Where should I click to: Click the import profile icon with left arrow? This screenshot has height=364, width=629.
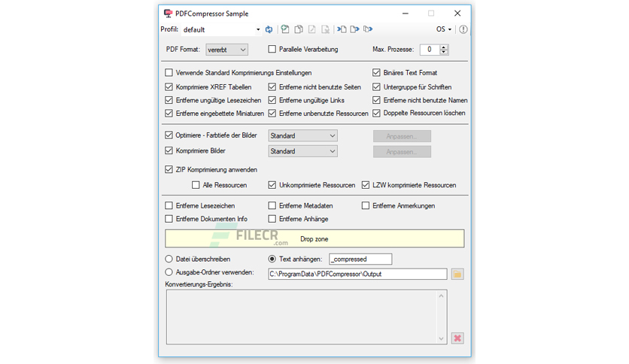tap(342, 29)
